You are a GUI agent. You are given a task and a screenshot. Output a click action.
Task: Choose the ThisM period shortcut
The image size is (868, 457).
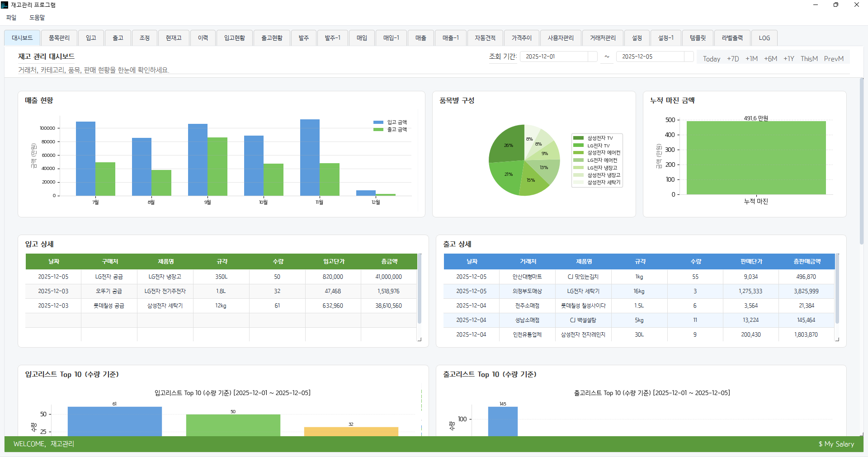809,59
